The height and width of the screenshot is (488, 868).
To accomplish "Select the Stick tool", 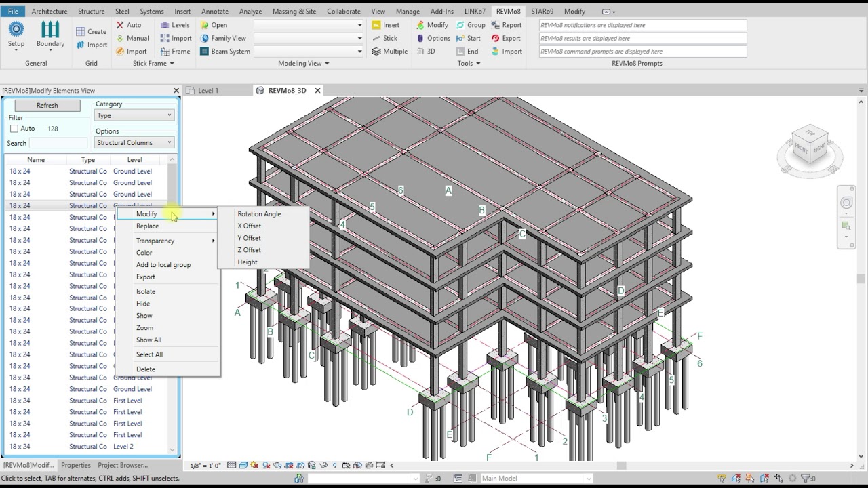I will click(384, 38).
